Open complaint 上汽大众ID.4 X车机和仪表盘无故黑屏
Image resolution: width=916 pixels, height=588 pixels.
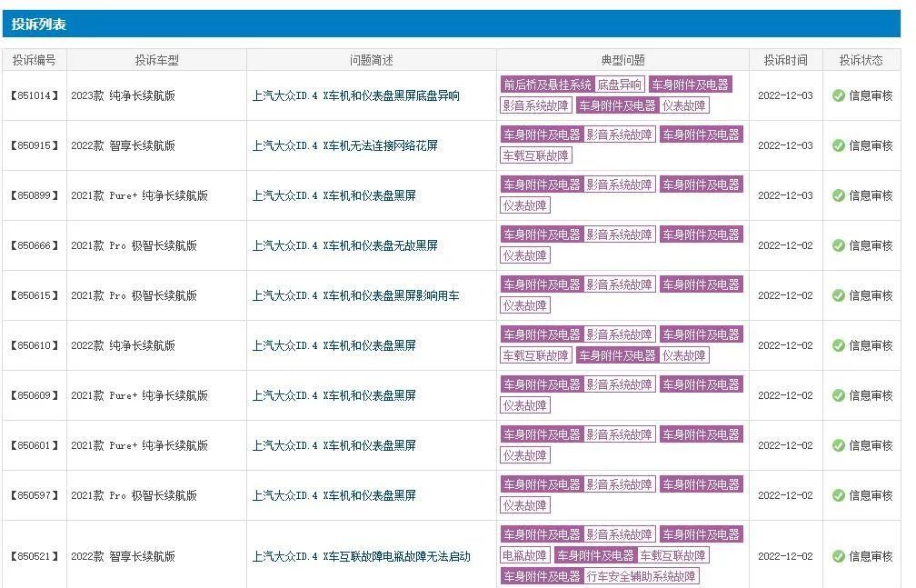344,245
